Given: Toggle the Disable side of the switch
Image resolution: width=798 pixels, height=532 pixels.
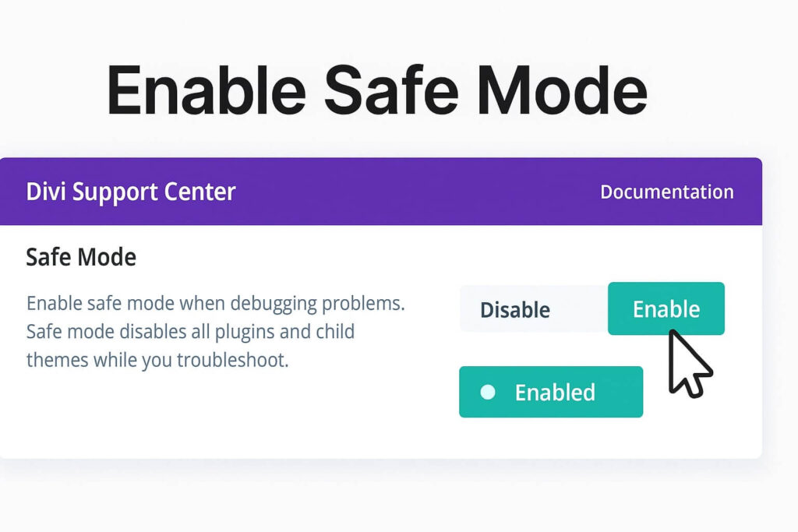Looking at the screenshot, I should pos(515,309).
